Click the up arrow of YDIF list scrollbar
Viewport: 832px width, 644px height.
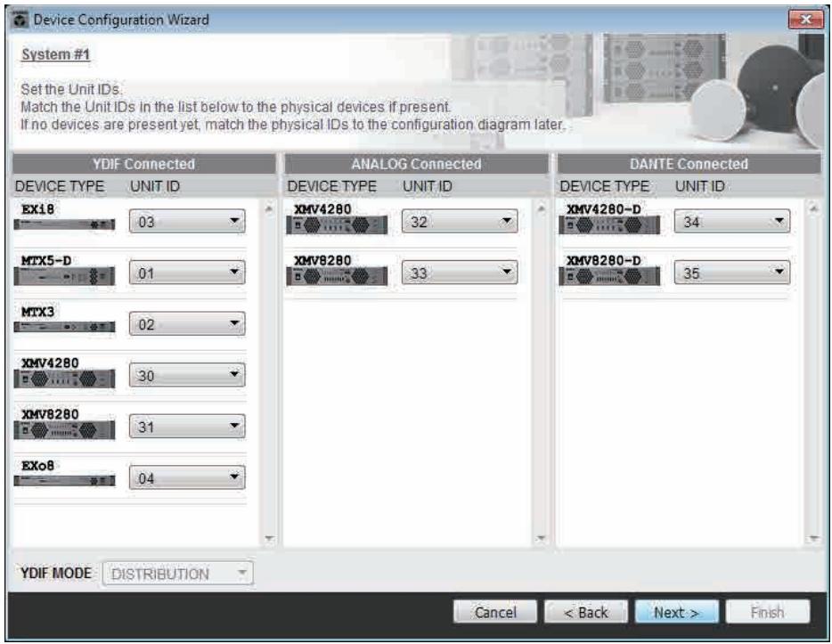click(269, 208)
